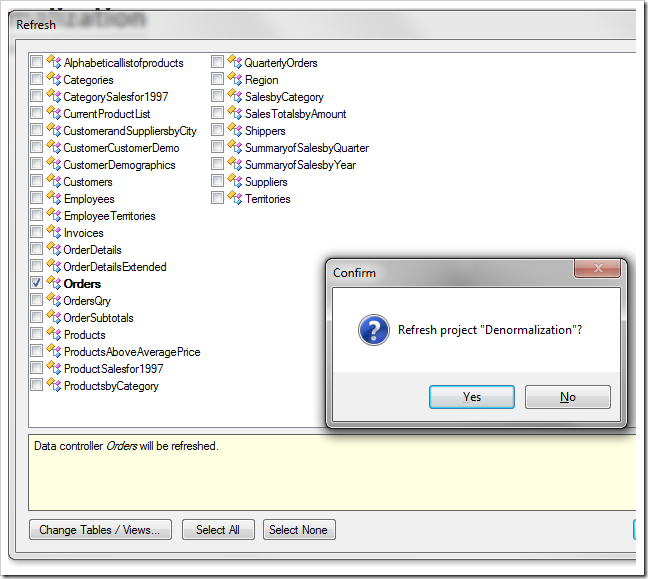648x579 pixels.
Task: Tick the Region checkbox
Action: click(x=217, y=79)
